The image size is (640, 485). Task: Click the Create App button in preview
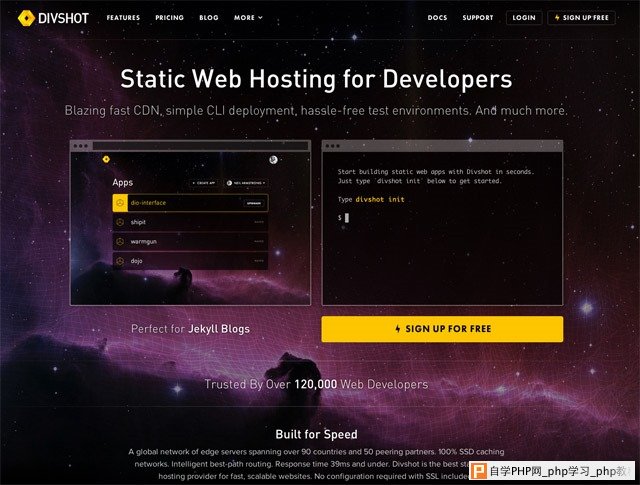(204, 183)
